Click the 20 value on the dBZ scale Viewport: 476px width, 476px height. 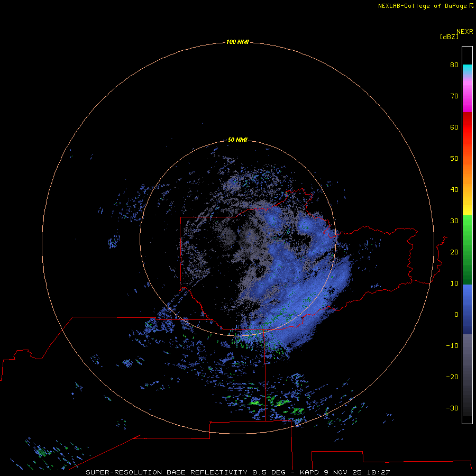tap(454, 252)
